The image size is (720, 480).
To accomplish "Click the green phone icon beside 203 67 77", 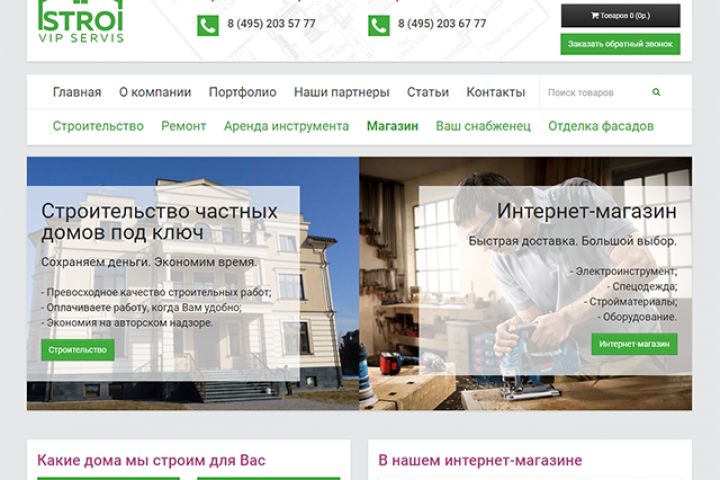I will coord(379,26).
